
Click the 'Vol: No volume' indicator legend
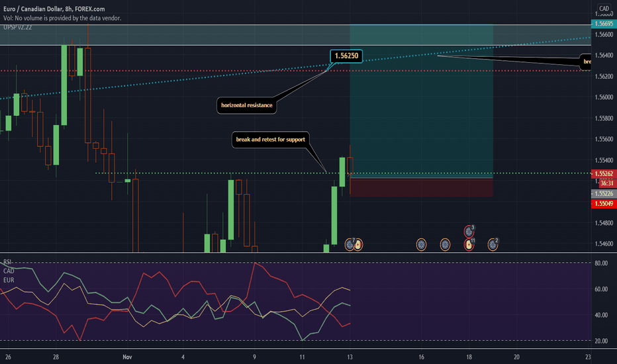(x=62, y=18)
